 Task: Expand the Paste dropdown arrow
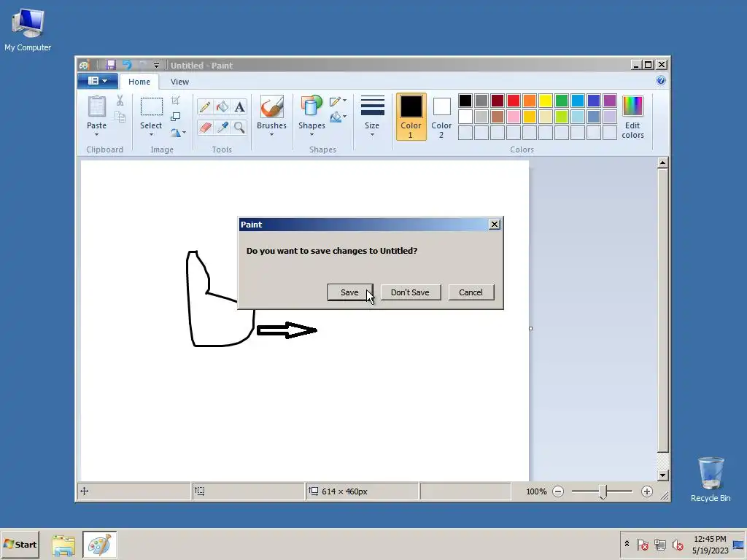point(97,135)
